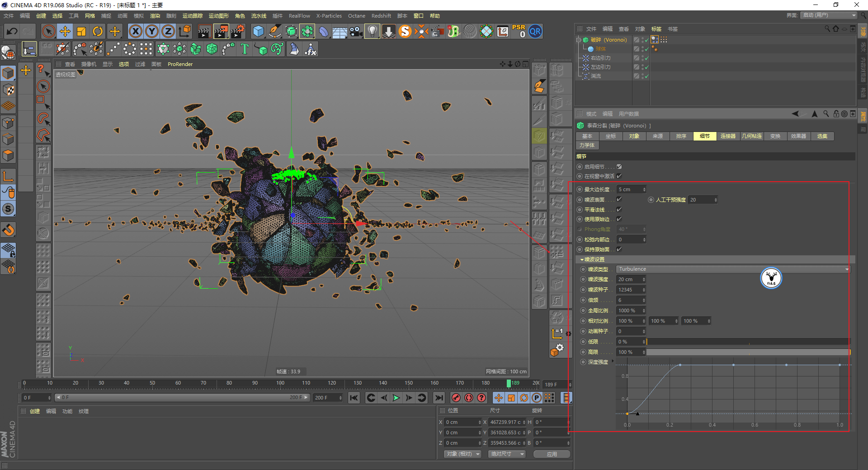The image size is (868, 470).
Task: Expand the 深度强度 curve arrow
Action: (x=613, y=361)
